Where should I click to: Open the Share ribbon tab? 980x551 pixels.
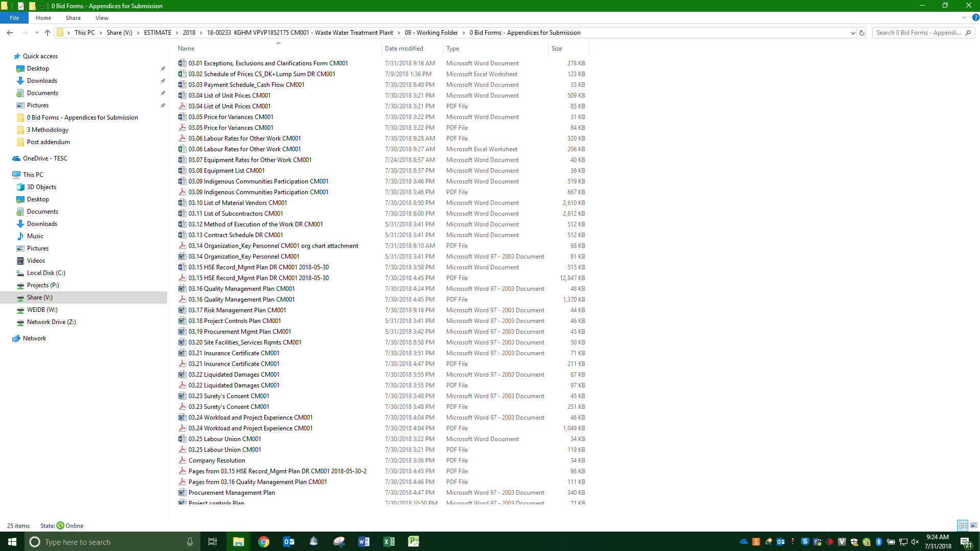click(73, 18)
